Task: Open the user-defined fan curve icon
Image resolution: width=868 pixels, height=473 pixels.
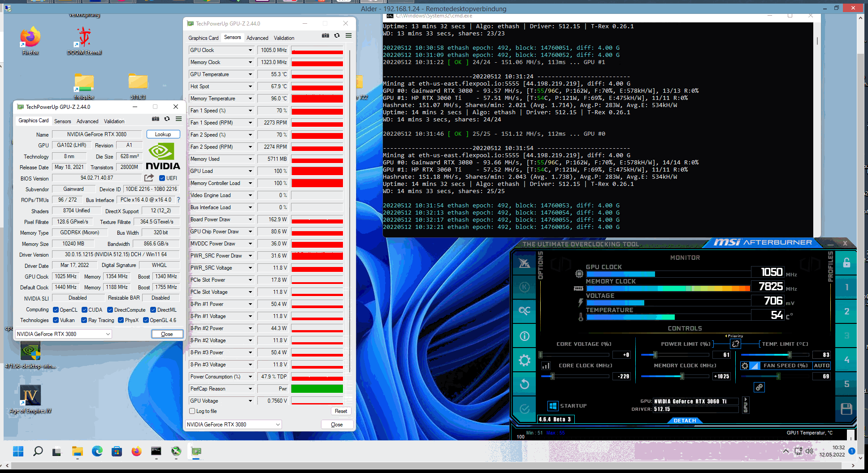Action: [755, 366]
